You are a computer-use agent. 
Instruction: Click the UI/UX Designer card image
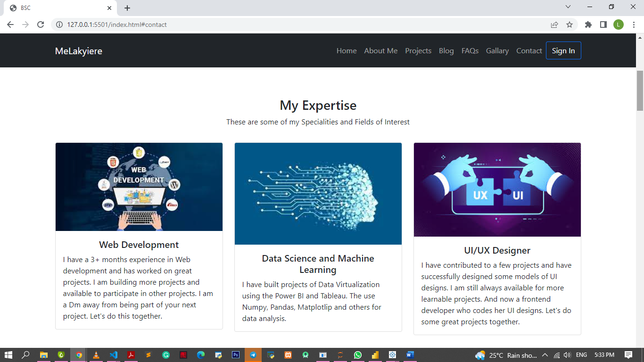click(x=497, y=189)
